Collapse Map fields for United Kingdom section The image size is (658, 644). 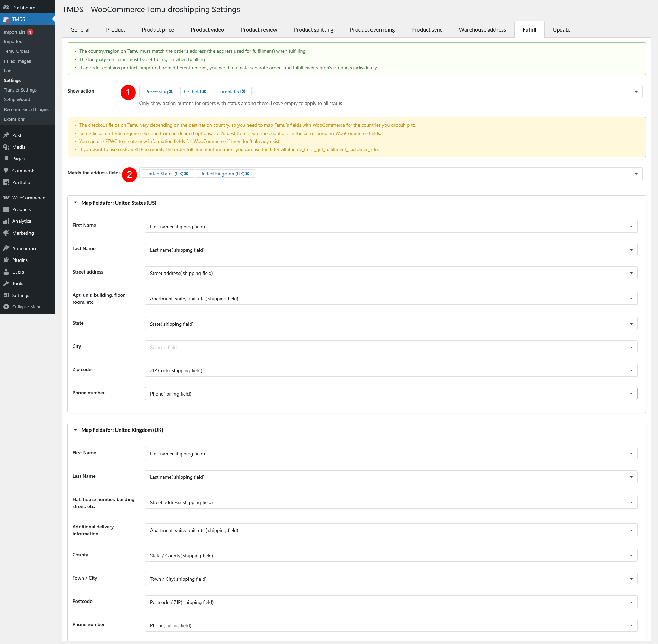pos(75,430)
